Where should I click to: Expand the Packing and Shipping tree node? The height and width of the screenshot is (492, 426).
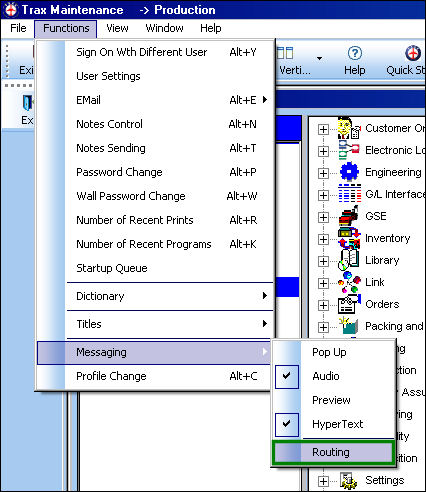(x=323, y=327)
